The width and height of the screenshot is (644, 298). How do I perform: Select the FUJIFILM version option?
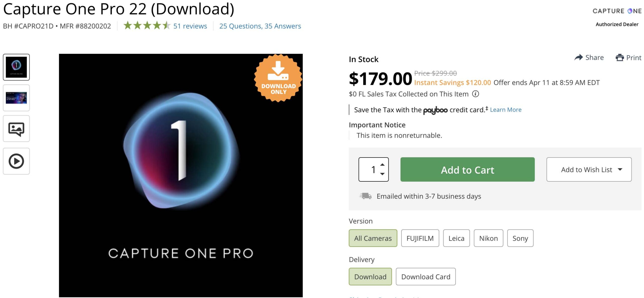(x=420, y=238)
